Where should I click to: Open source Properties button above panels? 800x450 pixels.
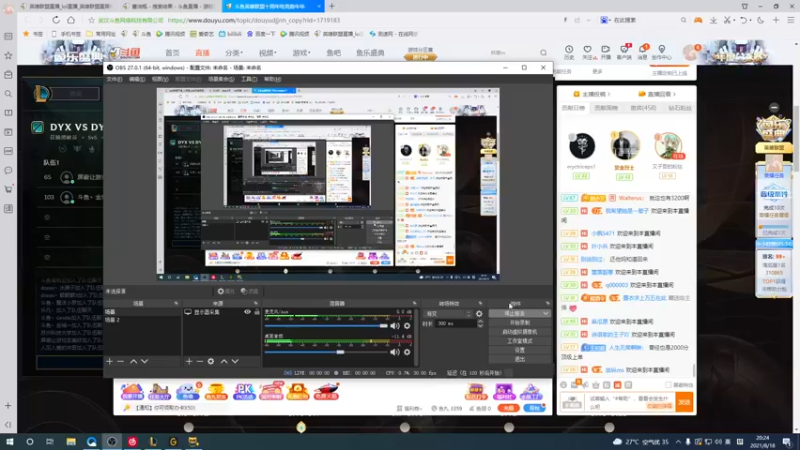226,291
